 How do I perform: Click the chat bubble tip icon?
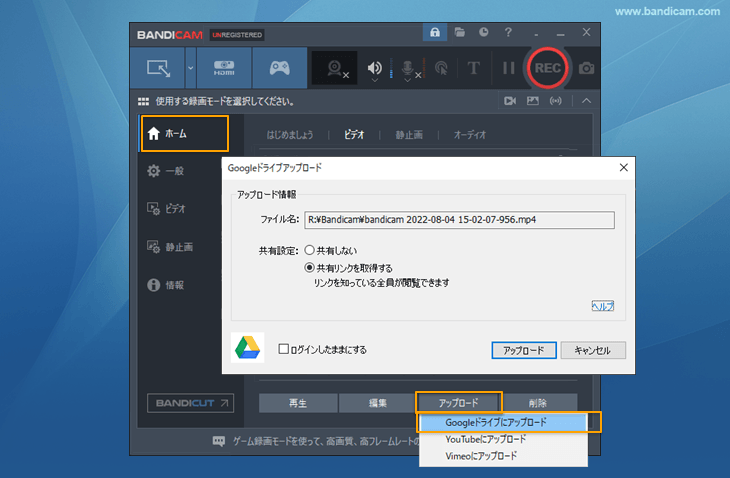pyautogui.click(x=219, y=441)
